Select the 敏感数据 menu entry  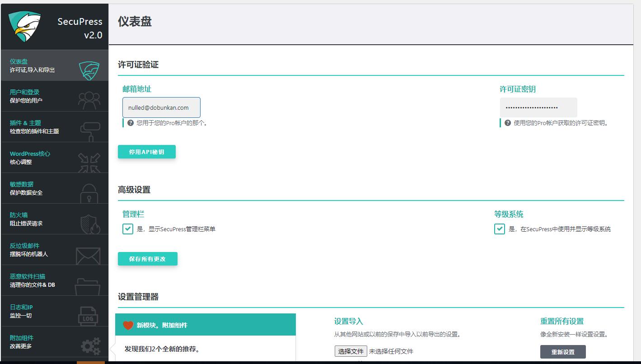click(55, 188)
